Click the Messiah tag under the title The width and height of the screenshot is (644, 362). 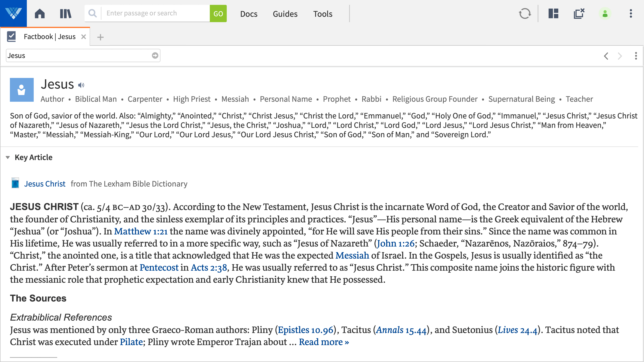(235, 99)
